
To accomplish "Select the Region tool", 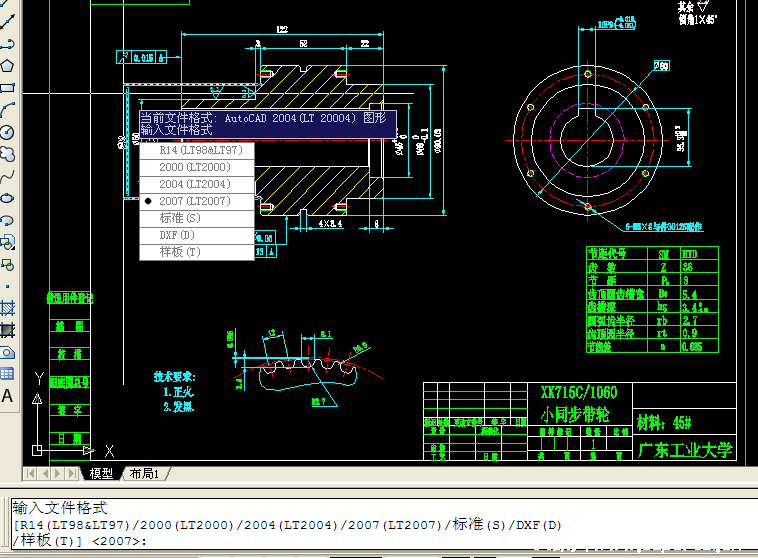I will pos(8,352).
